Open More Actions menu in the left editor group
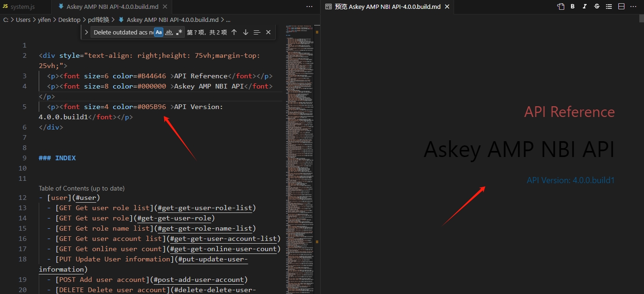Image resolution: width=644 pixels, height=294 pixels. [x=309, y=7]
